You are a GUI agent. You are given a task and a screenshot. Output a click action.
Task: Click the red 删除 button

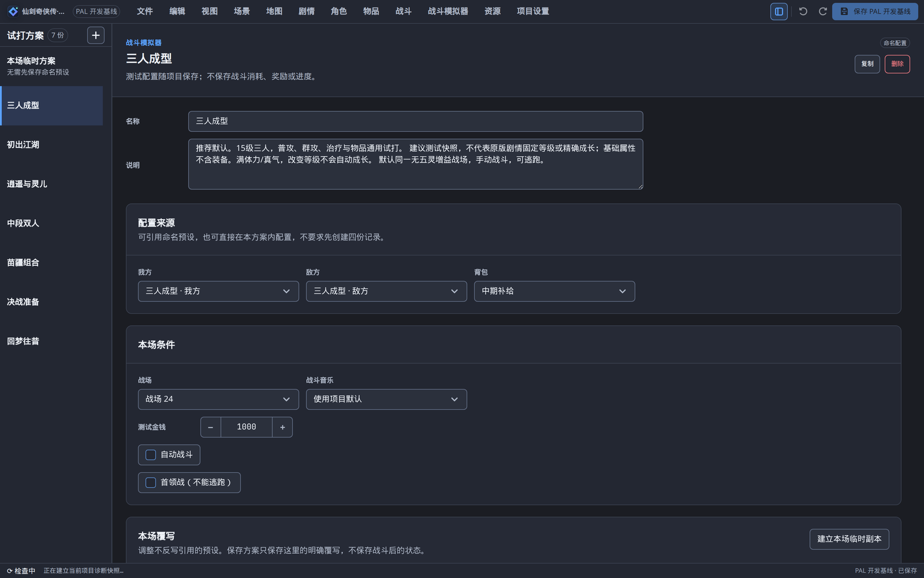click(x=897, y=64)
